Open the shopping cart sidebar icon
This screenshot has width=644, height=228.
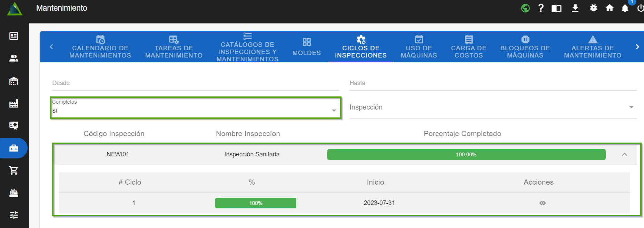(14, 170)
